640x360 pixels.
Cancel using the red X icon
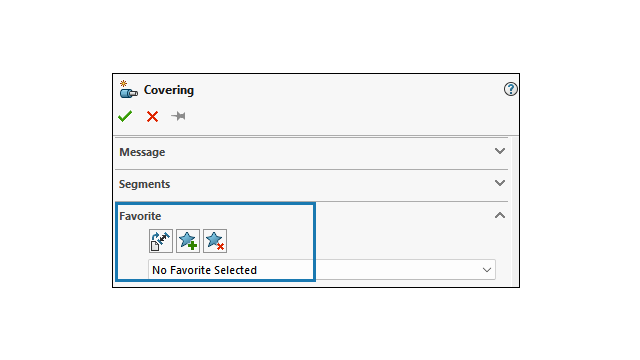[152, 117]
